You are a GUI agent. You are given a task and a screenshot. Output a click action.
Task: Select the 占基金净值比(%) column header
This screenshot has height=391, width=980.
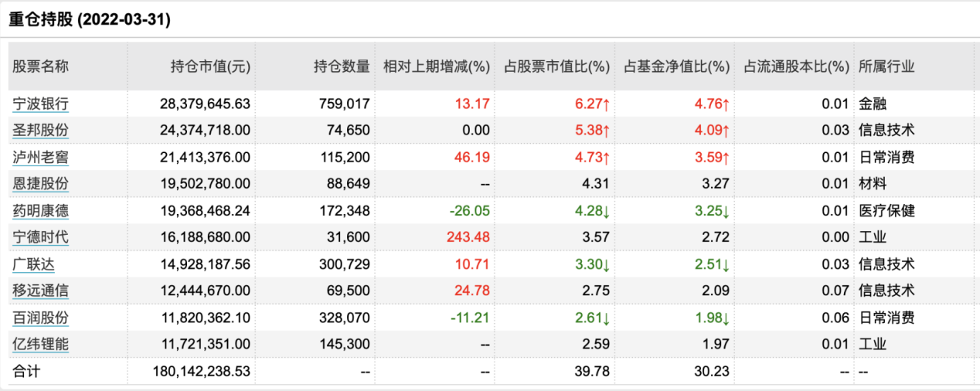coord(676,66)
